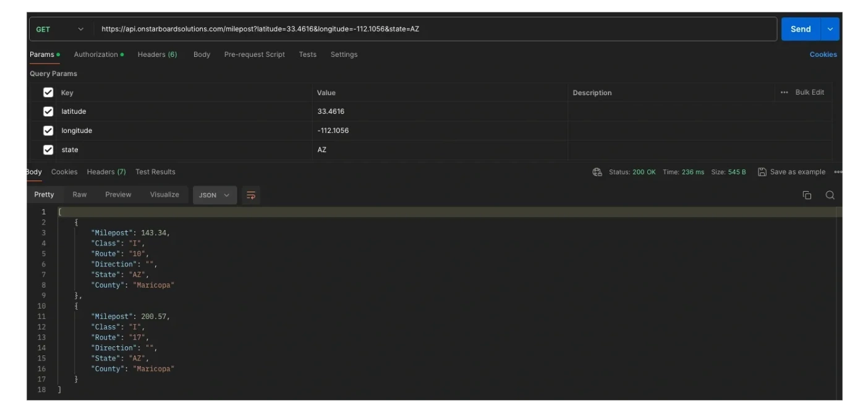
Task: Open the JSON format dropdown
Action: point(215,195)
